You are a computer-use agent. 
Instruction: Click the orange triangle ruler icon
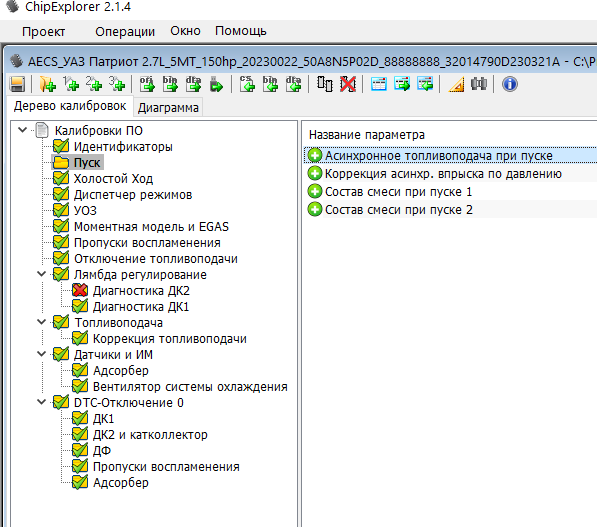click(456, 84)
